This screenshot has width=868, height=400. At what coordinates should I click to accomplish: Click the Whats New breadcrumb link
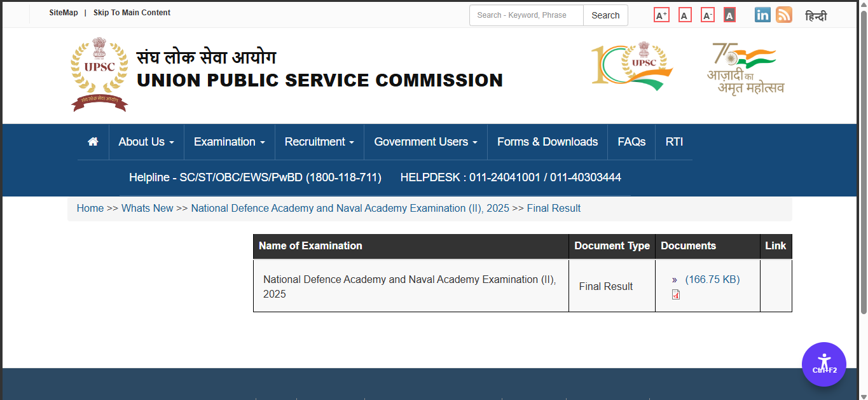(x=148, y=208)
